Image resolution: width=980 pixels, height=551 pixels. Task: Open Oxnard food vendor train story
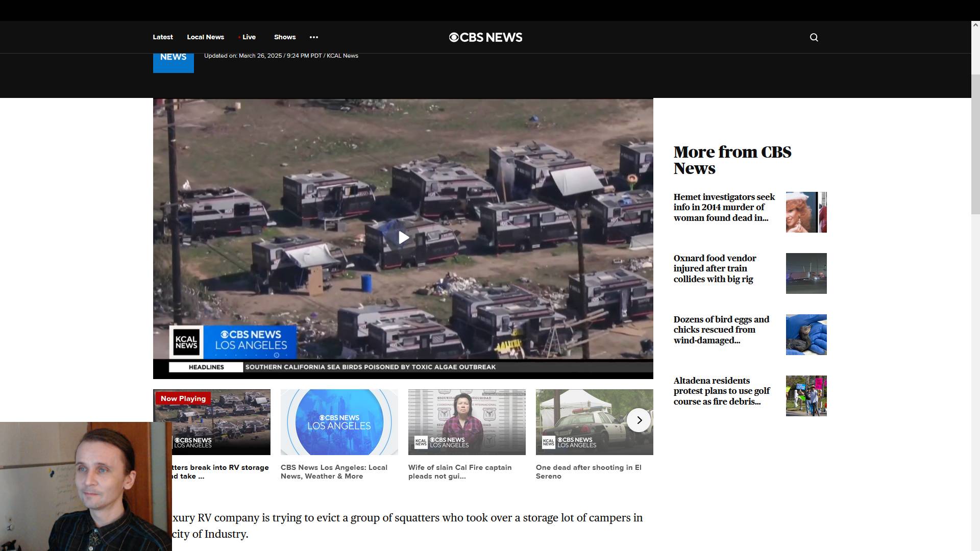(x=715, y=269)
